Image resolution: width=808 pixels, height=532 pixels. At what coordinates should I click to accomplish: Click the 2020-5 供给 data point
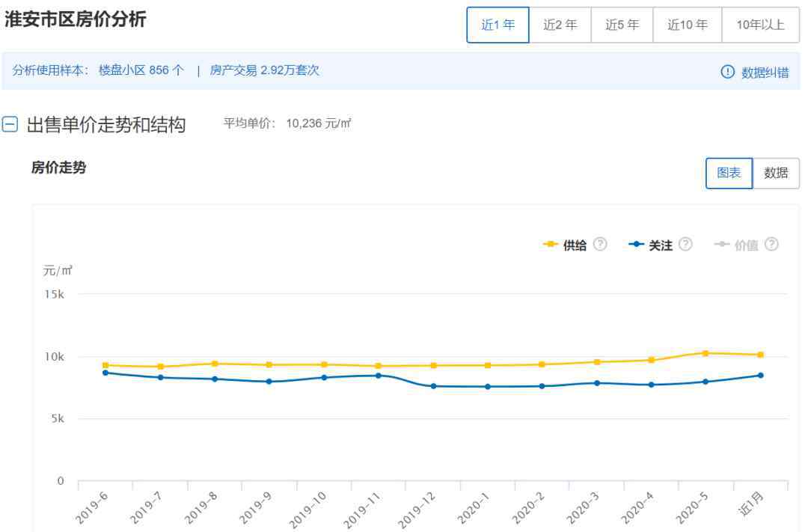click(705, 352)
